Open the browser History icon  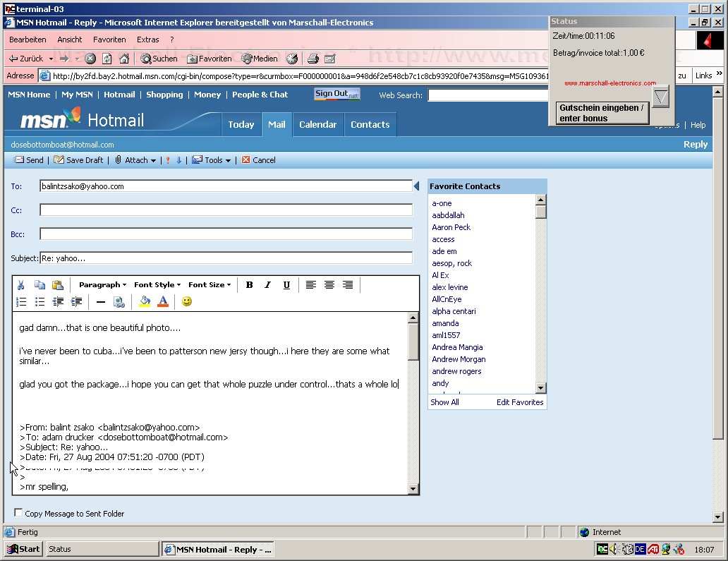pyautogui.click(x=292, y=59)
